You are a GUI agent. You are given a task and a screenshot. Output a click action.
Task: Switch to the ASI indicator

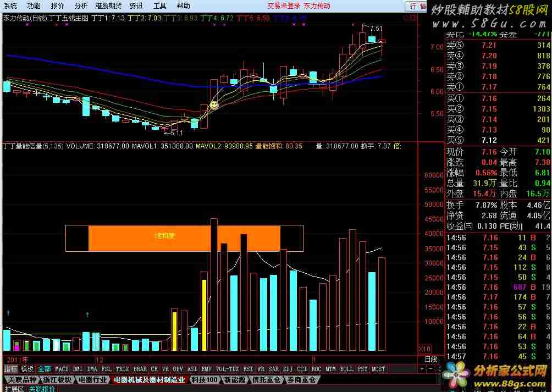[192, 369]
